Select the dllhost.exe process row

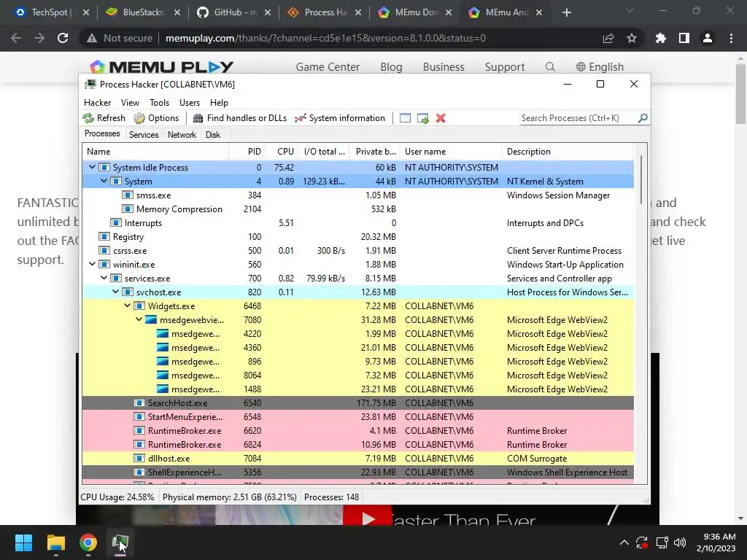tap(357, 458)
